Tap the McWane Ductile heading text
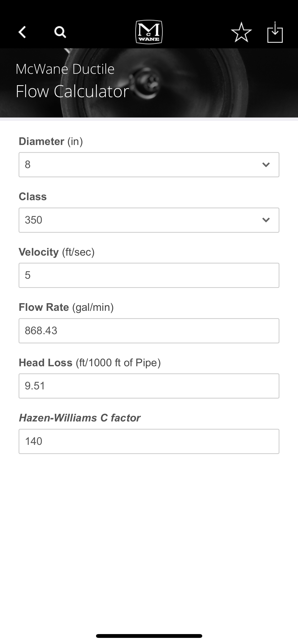Viewport: 298px width, 644px height. coord(65,69)
